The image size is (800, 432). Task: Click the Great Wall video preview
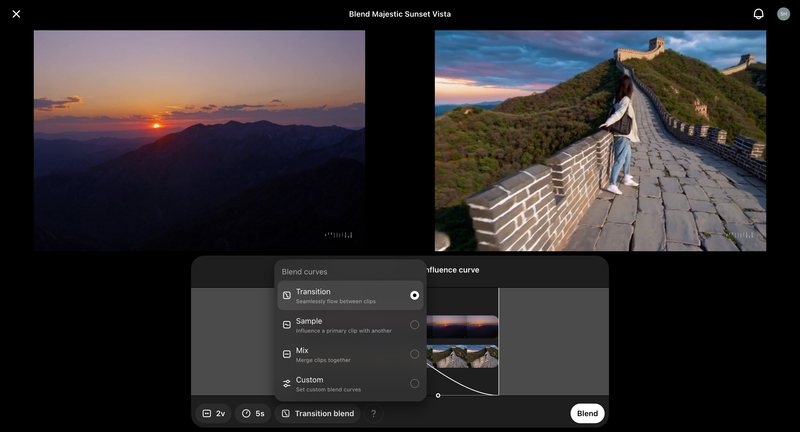coord(600,140)
